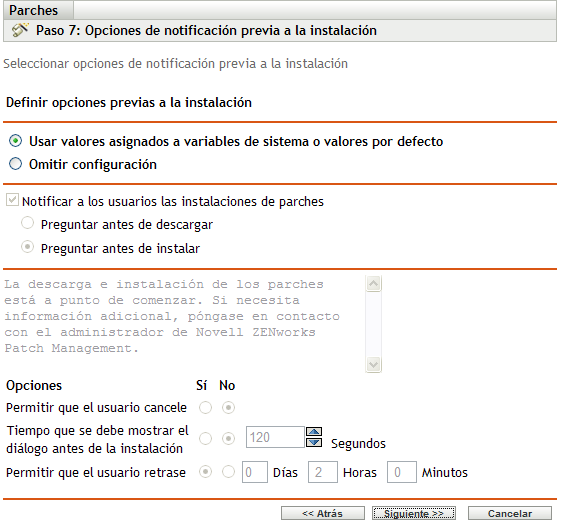Set 'Permitir que el usuario cancele' to No

click(228, 407)
